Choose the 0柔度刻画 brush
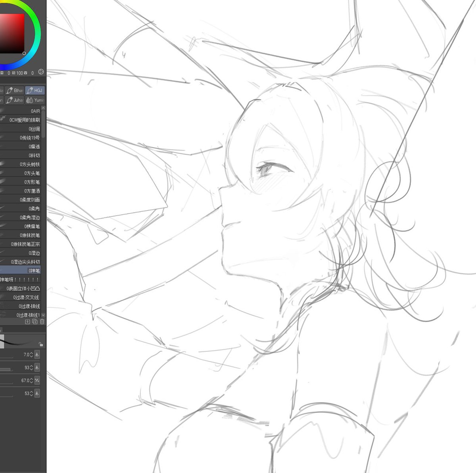This screenshot has width=476, height=473. tap(20, 199)
